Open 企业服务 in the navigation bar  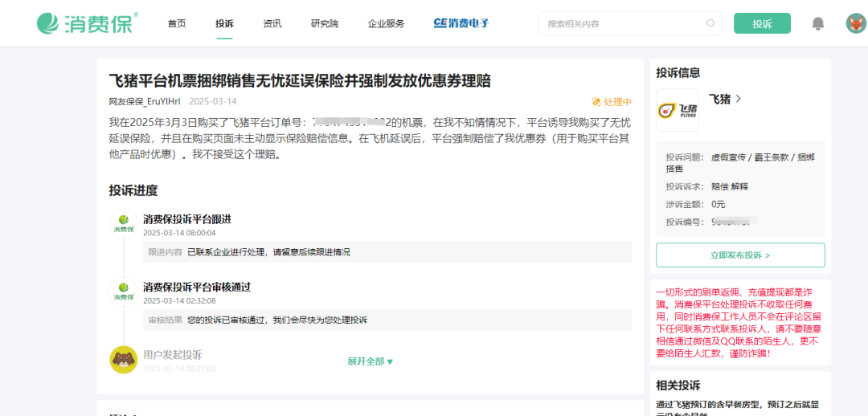coord(387,24)
